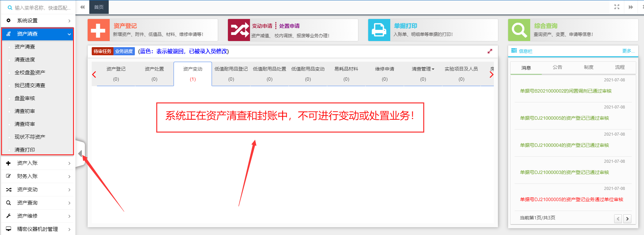Image resolution: width=644 pixels, height=235 pixels.
Task: Collapse the sidebar using the gray triangle handle
Action: 80,154
